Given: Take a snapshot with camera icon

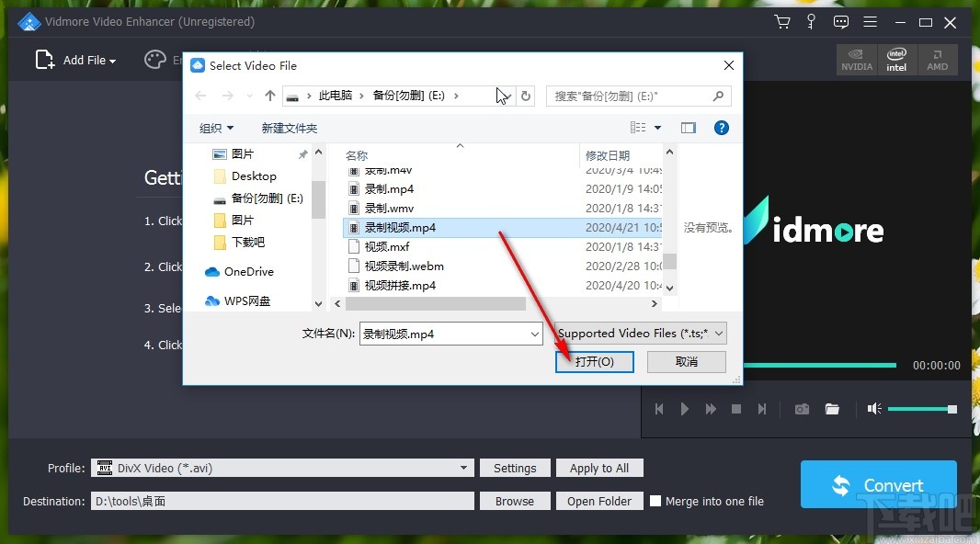Looking at the screenshot, I should tap(802, 409).
